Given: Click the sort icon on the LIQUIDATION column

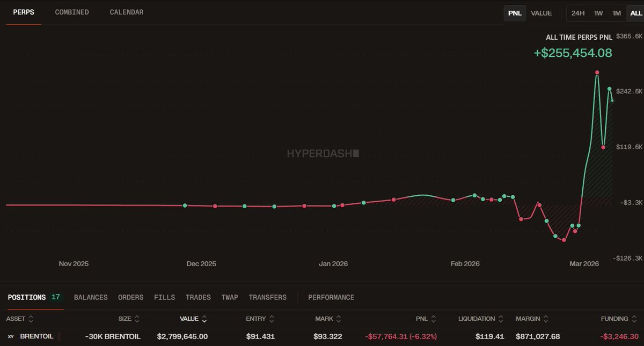Looking at the screenshot, I should [x=501, y=318].
